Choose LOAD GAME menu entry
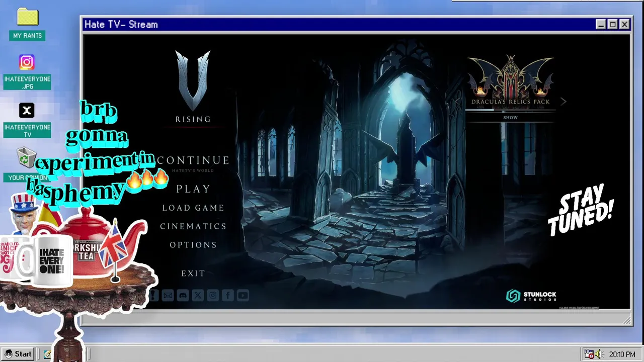 click(193, 208)
